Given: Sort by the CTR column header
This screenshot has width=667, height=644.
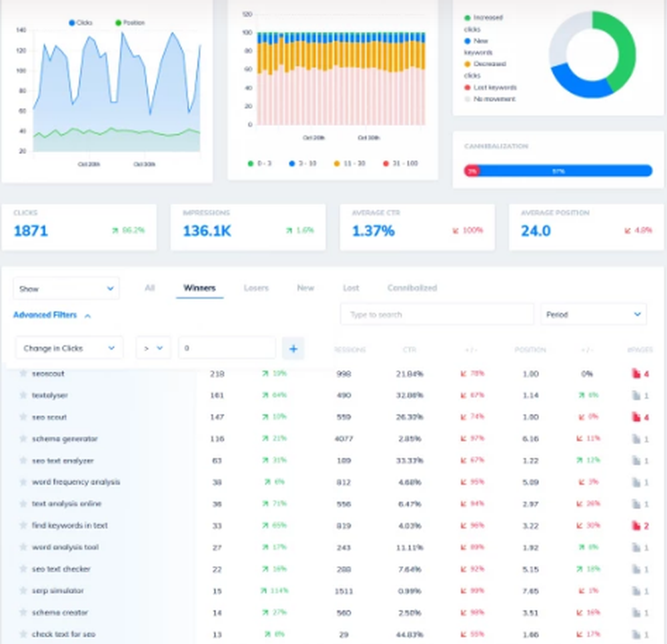Looking at the screenshot, I should pyautogui.click(x=410, y=349).
